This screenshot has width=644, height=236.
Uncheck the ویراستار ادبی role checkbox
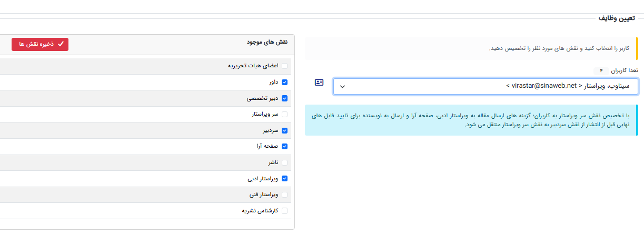tap(285, 178)
